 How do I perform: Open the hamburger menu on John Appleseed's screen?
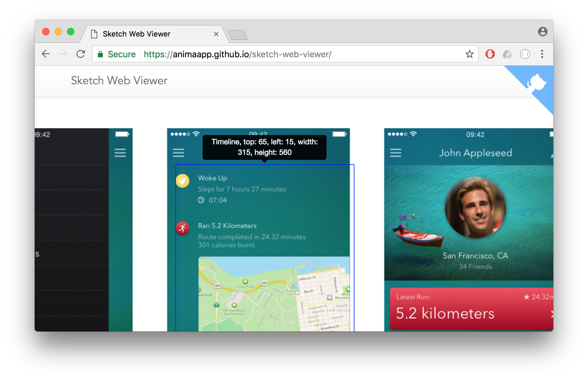[x=395, y=153]
